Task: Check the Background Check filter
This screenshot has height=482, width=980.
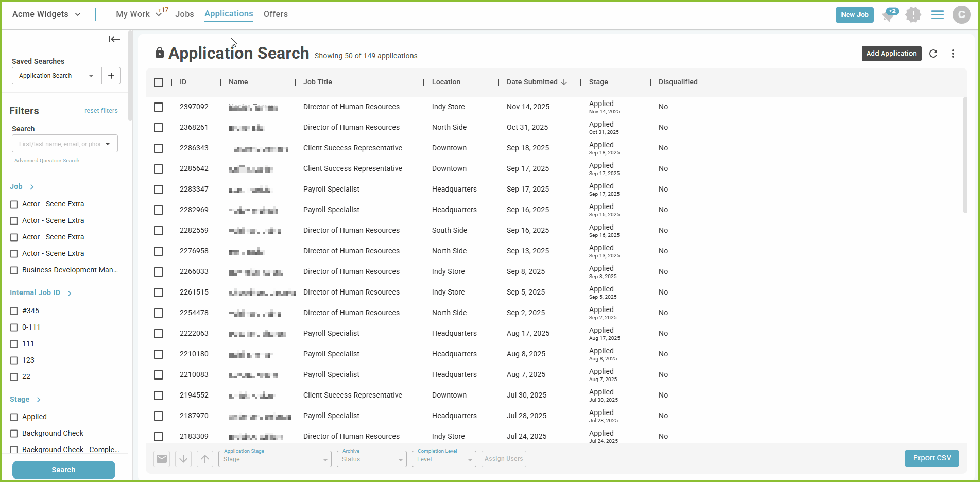Action: [x=14, y=433]
